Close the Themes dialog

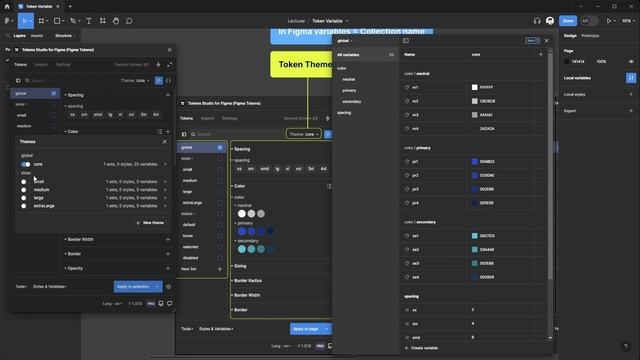(164, 142)
